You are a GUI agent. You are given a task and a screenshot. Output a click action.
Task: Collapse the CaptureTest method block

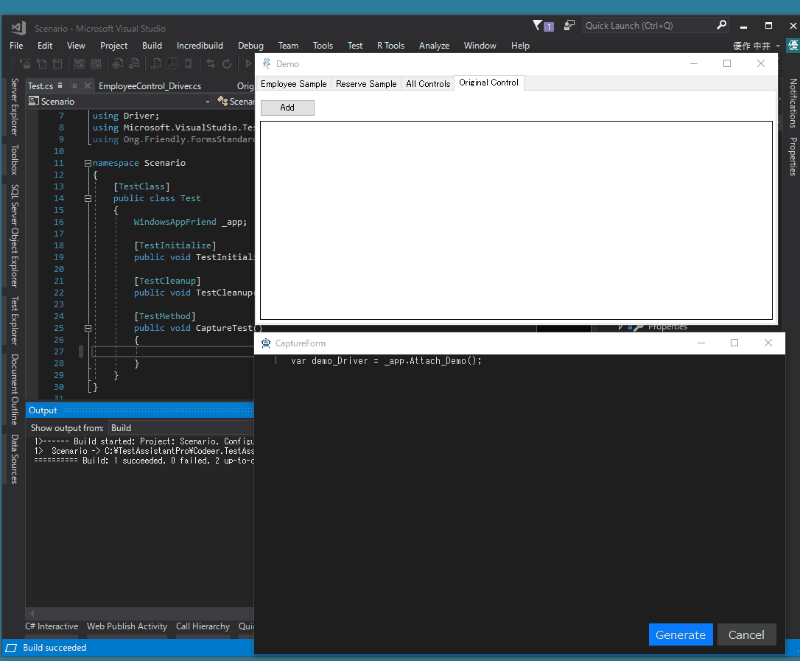coord(87,328)
